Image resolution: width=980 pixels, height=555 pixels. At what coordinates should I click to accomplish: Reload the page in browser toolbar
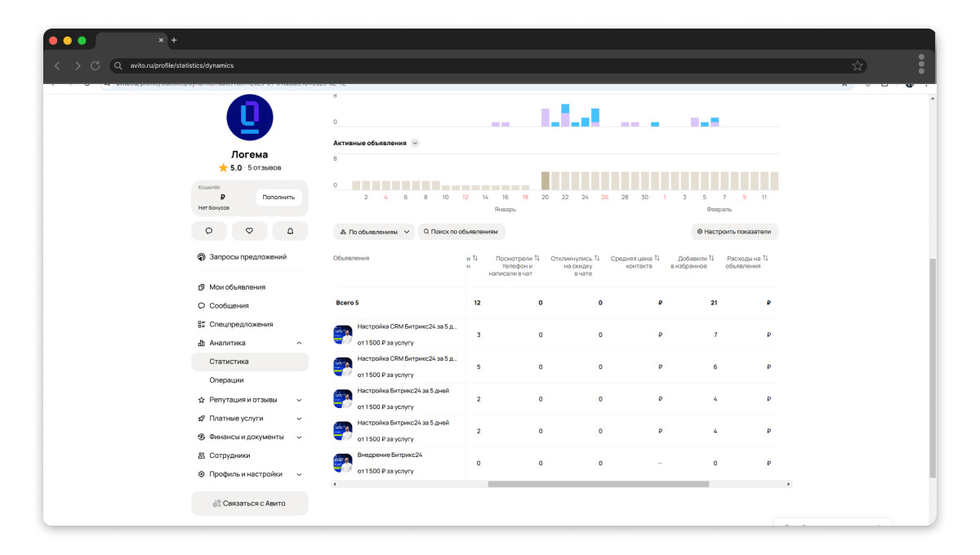point(96,65)
